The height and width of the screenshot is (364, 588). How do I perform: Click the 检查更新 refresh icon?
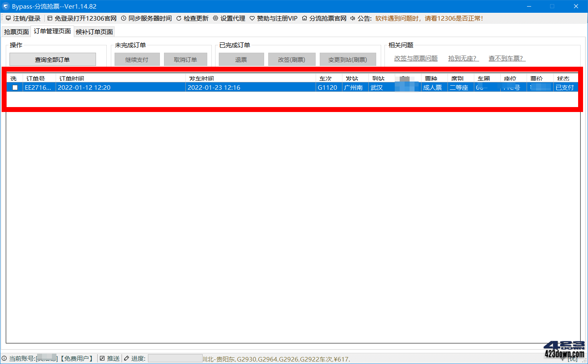point(178,18)
